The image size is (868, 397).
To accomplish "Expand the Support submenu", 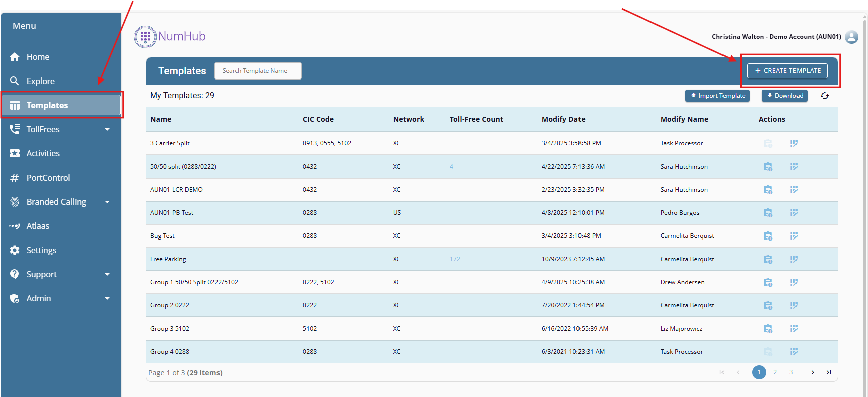I will coord(107,274).
